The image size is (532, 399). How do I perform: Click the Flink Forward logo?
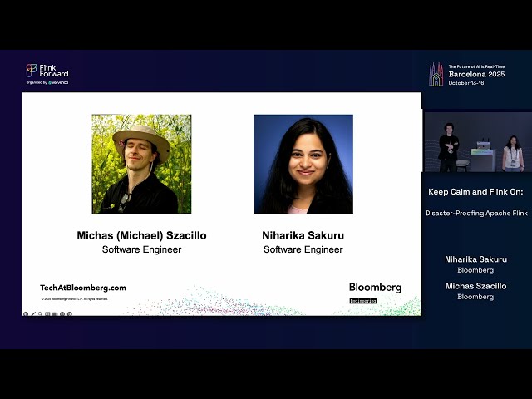click(x=47, y=71)
